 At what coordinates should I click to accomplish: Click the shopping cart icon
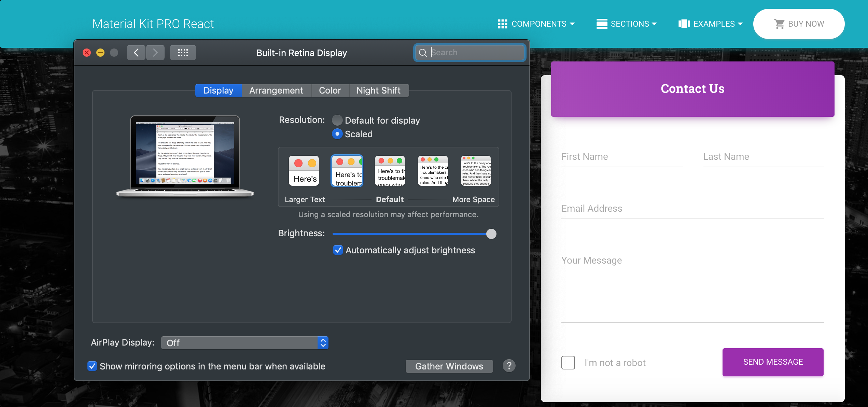[x=779, y=24]
